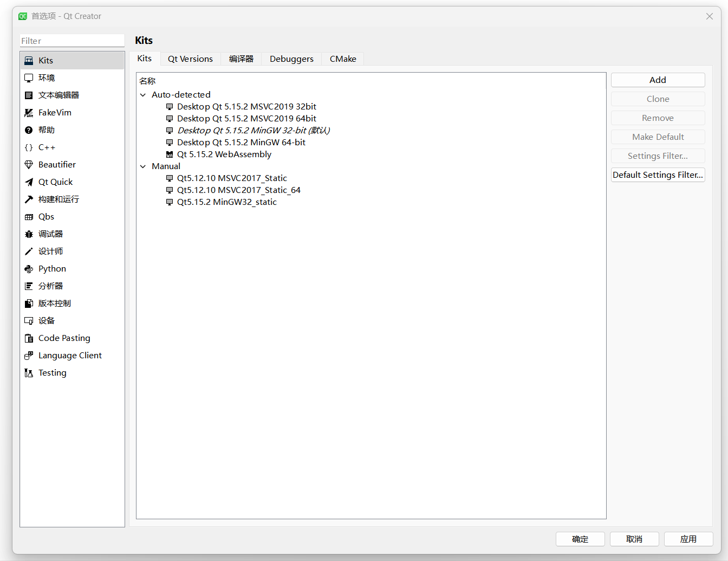The width and height of the screenshot is (728, 561).
Task: Click the 设备 devices icon
Action: point(29,321)
